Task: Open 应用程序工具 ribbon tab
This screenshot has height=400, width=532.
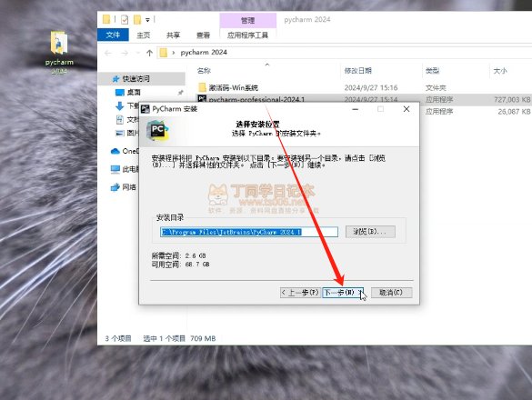Action: [247, 35]
